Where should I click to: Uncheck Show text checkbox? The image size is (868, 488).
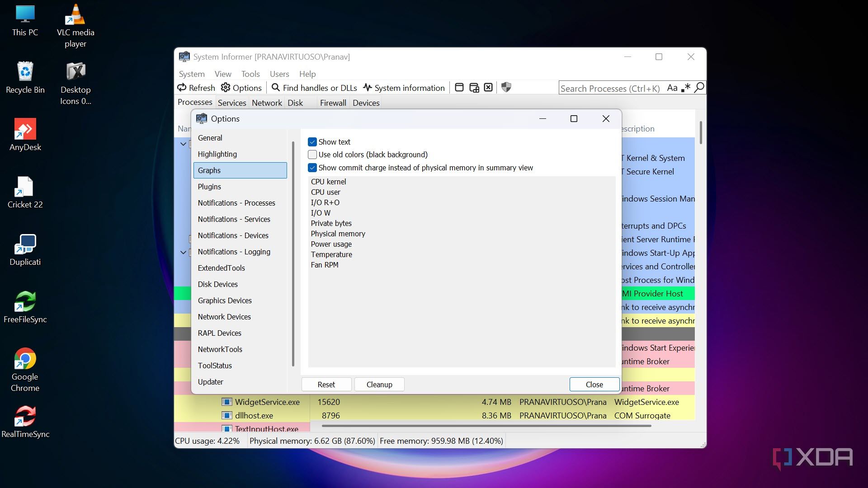click(x=312, y=142)
